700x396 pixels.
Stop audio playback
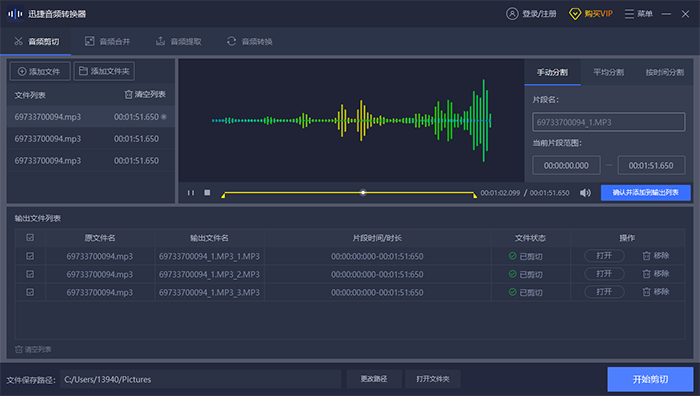tap(207, 192)
